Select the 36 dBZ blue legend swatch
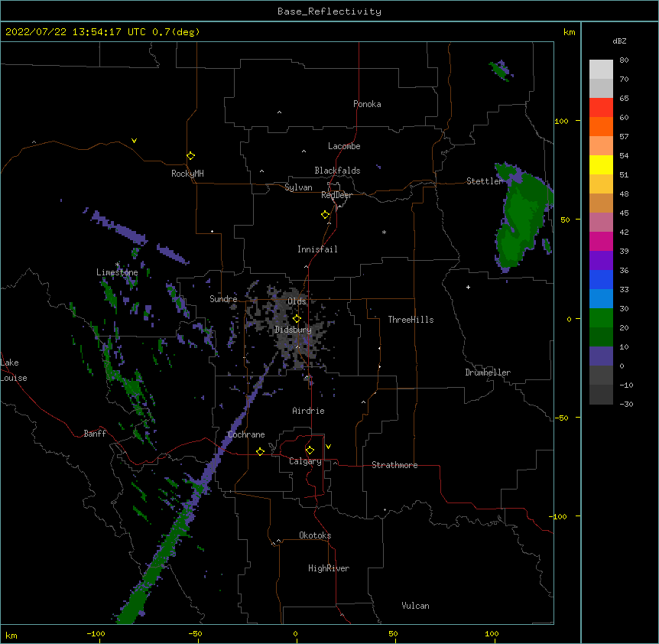 point(601,279)
